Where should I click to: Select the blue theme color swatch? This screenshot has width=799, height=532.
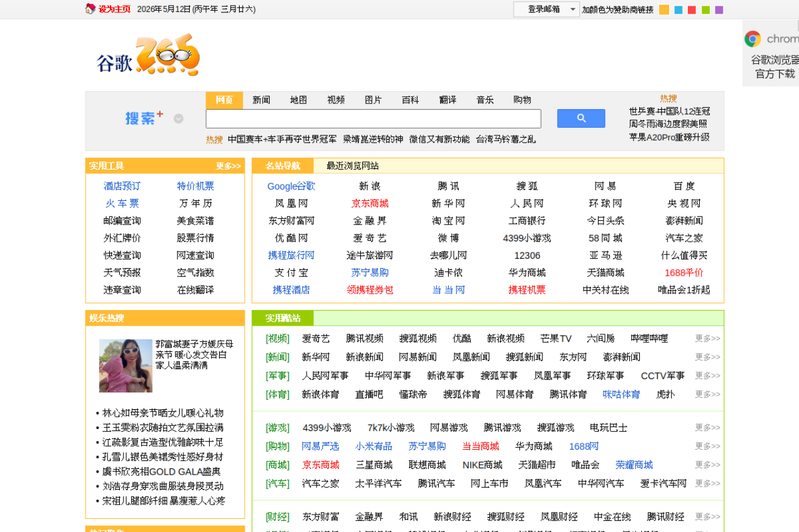679,9
